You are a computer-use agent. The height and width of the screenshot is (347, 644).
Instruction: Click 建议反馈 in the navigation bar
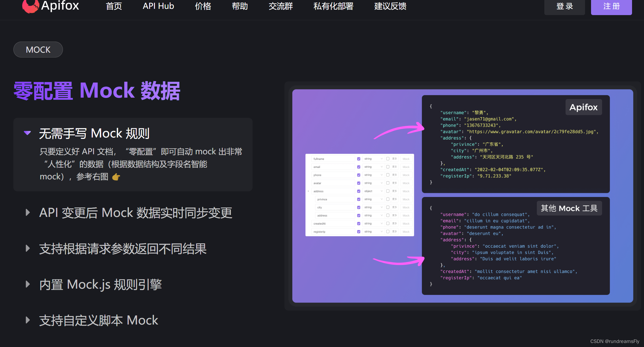point(390,6)
